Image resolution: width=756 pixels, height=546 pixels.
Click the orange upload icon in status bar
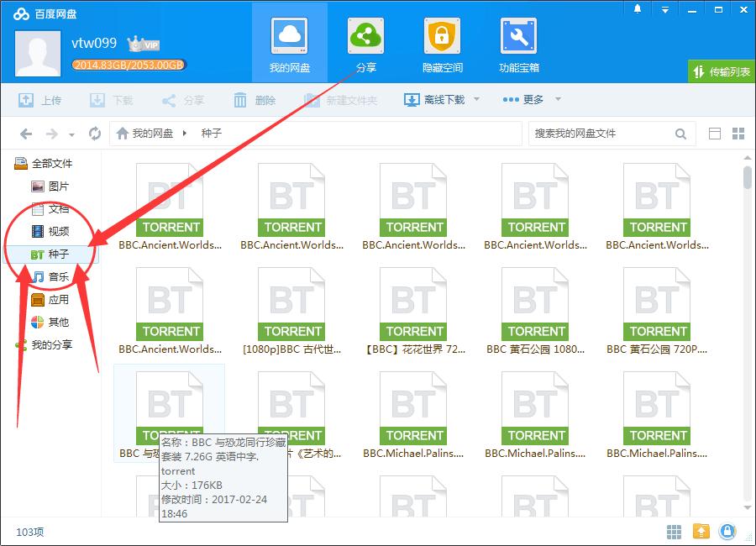(701, 532)
